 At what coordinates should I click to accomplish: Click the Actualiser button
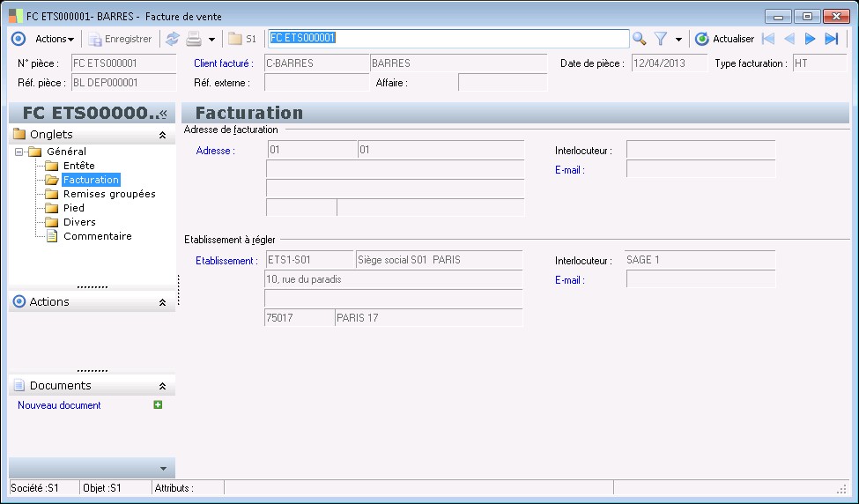pyautogui.click(x=724, y=39)
